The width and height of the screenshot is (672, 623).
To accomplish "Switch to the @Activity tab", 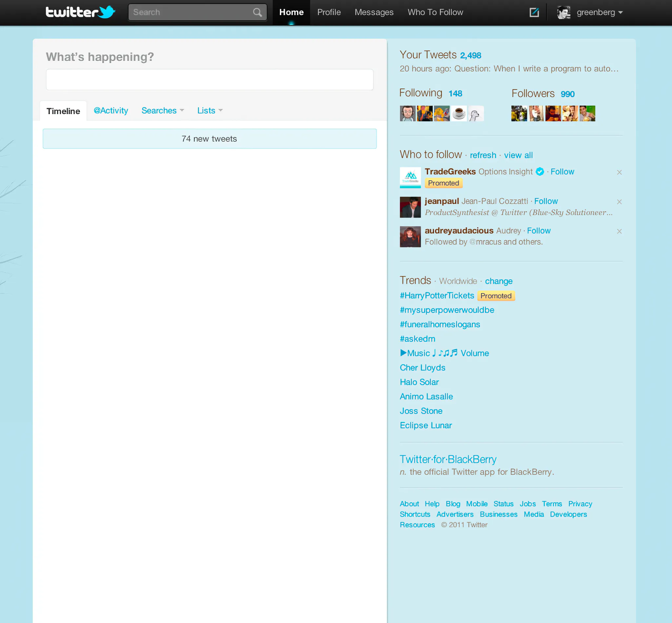I will point(111,111).
